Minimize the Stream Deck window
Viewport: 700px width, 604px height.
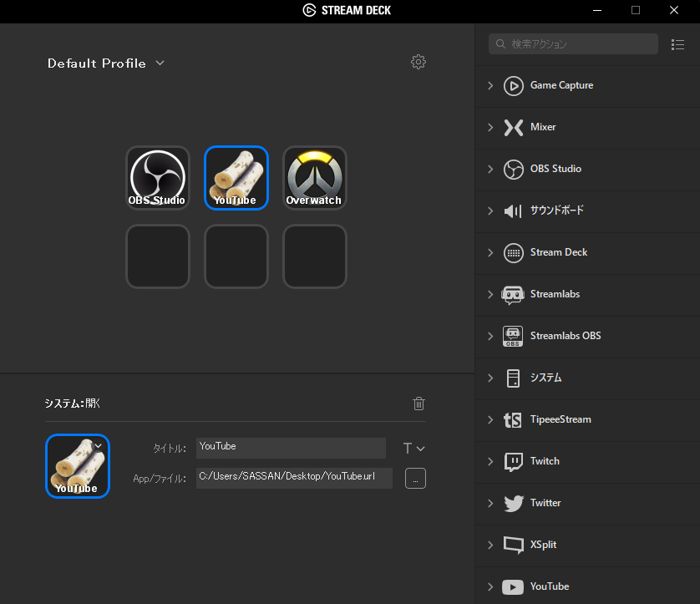click(x=597, y=10)
